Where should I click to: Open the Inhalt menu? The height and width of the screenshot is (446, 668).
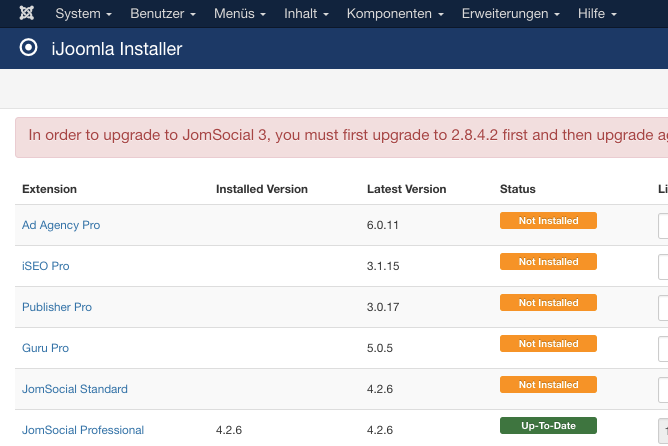pyautogui.click(x=306, y=14)
